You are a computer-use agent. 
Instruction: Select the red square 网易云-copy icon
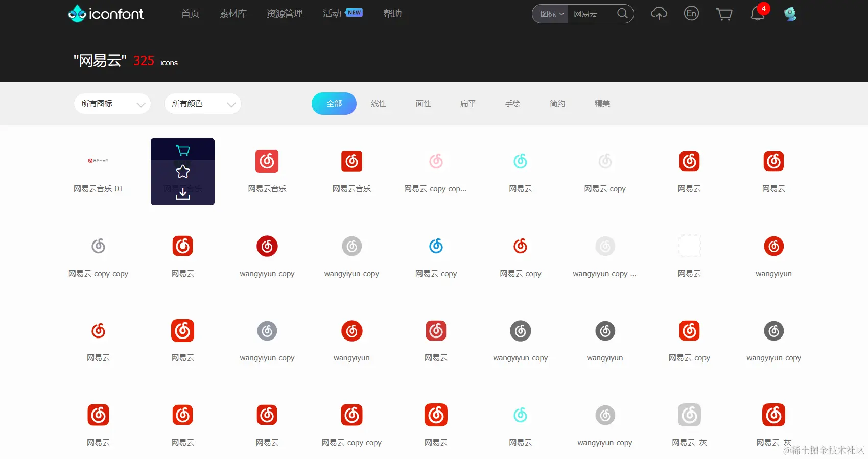tap(689, 331)
